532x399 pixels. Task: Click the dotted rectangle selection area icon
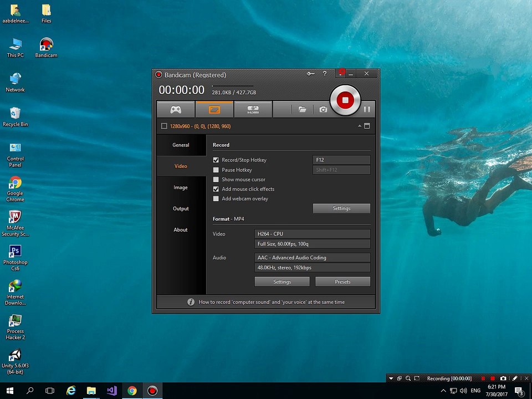point(164,126)
